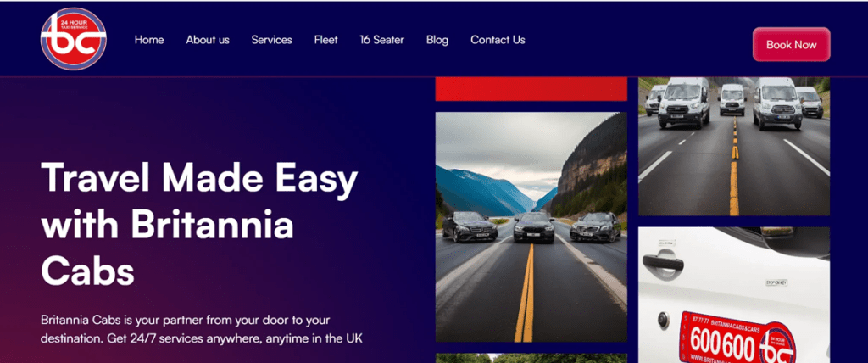Open the Contact Us page
Image resolution: width=868 pixels, height=363 pixels.
tap(498, 40)
